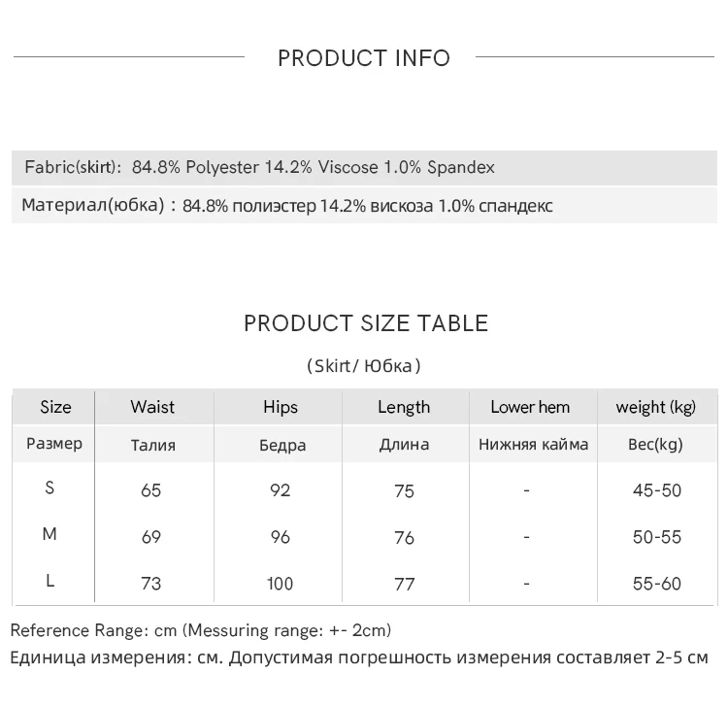Click the L size row label

[50, 581]
